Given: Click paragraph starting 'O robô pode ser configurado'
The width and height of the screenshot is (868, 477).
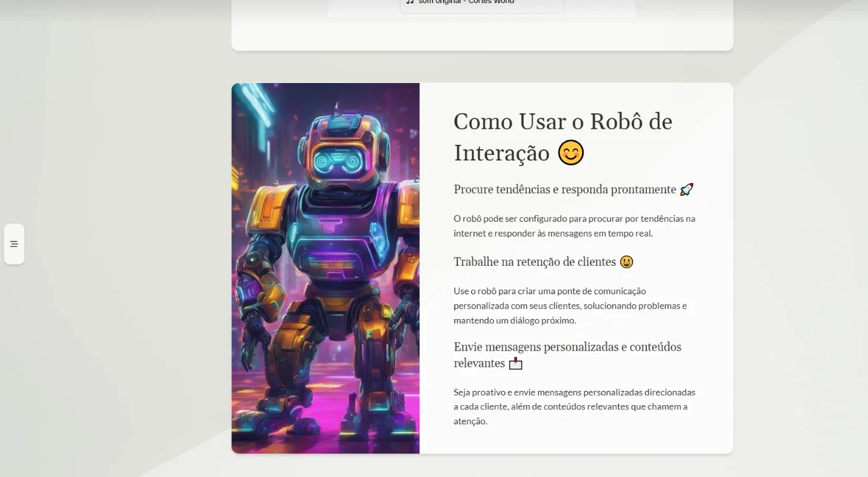Looking at the screenshot, I should click(575, 226).
